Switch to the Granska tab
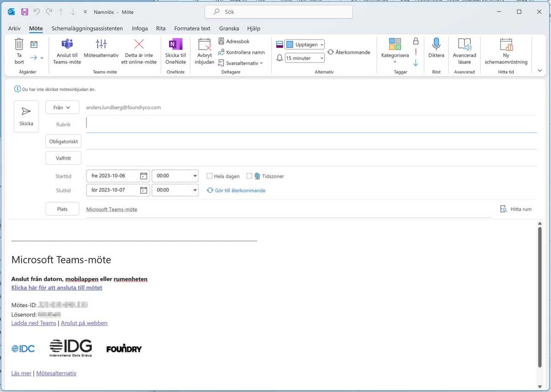Screen dimensions: 551x392 pos(229,28)
